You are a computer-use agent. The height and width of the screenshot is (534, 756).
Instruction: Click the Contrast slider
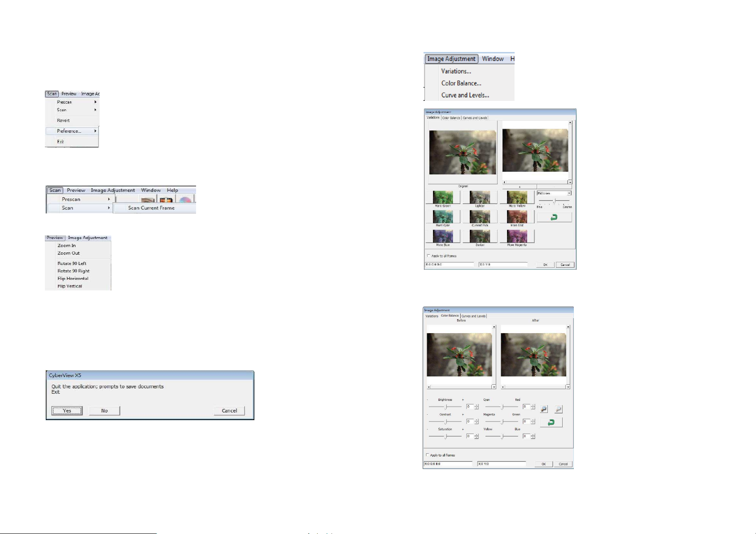pyautogui.click(x=445, y=421)
